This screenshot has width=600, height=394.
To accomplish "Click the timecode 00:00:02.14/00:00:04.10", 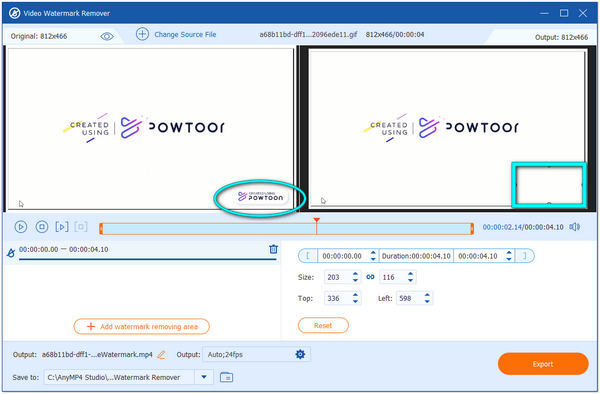I will click(523, 227).
